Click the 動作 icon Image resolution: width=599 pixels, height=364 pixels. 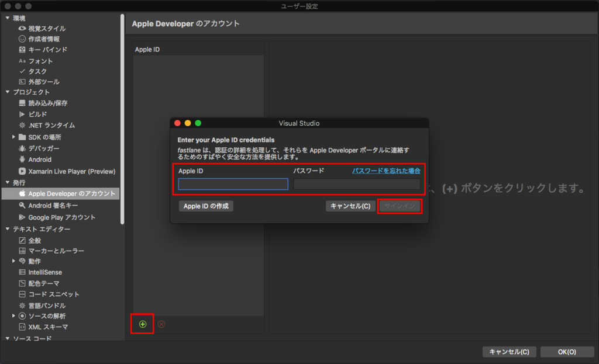pos(22,261)
